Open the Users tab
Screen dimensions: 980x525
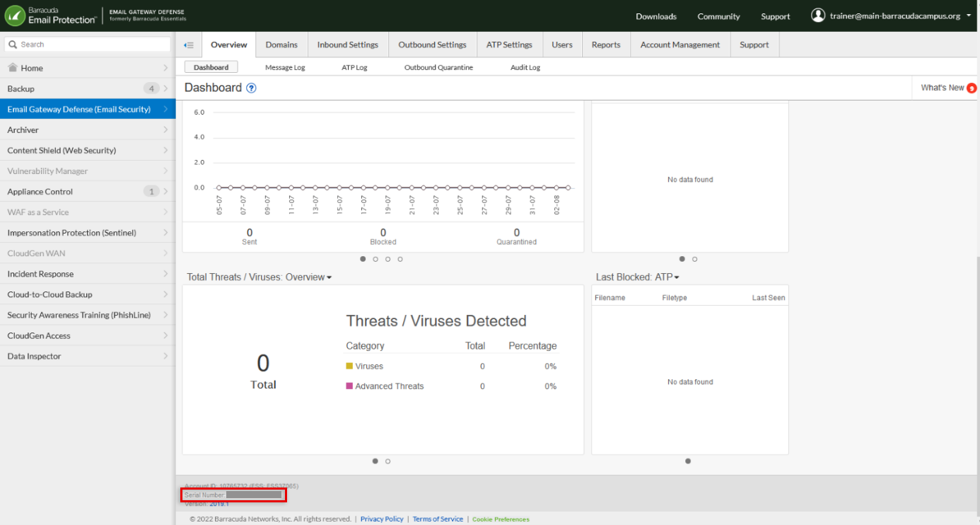pos(562,45)
